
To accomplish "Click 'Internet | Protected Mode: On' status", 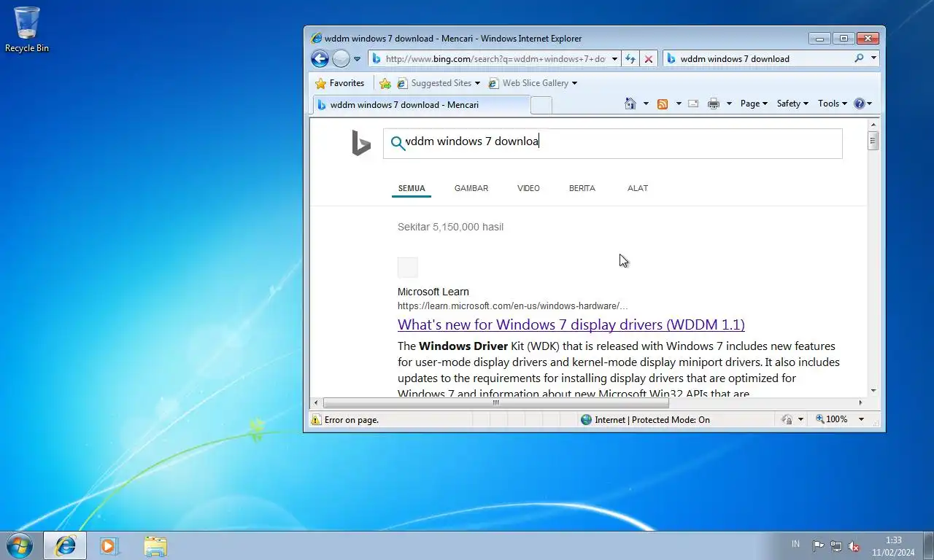I will click(645, 419).
